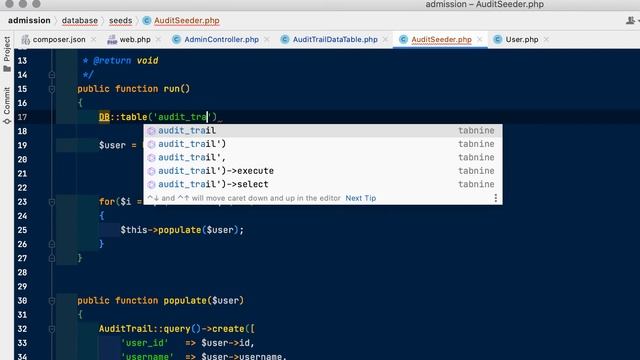Open the Commit tool window
Screen dimensions: 640x360
7,105
